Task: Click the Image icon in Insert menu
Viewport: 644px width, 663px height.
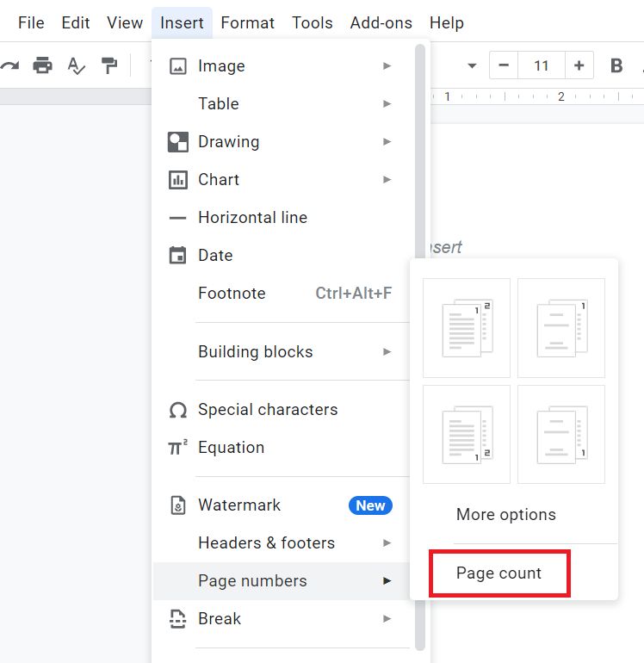Action: [177, 66]
